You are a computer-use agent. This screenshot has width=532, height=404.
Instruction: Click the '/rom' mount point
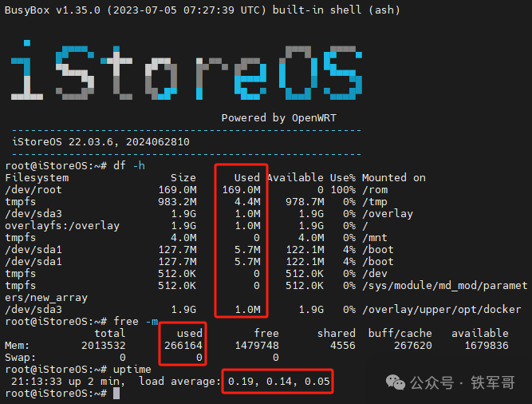click(x=375, y=189)
